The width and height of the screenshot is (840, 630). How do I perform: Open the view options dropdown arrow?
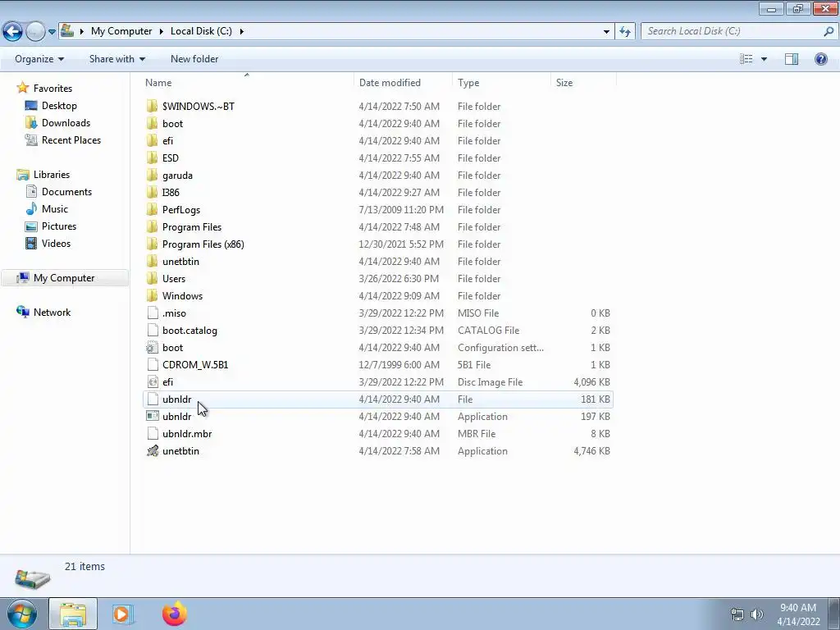click(764, 59)
